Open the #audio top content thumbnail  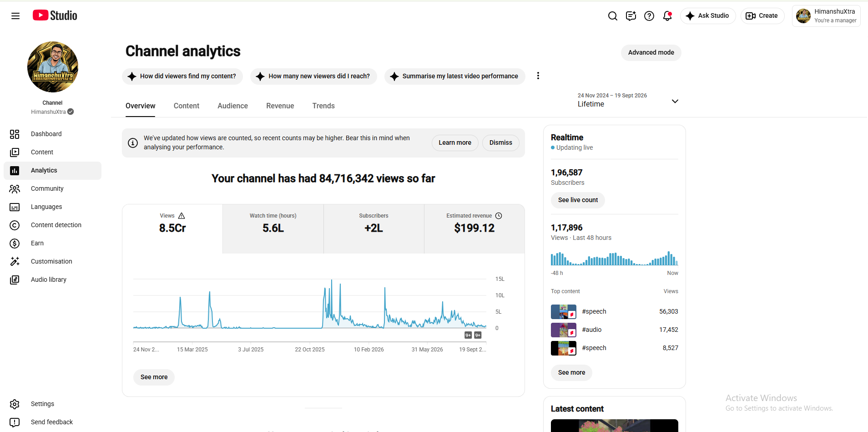tap(564, 330)
